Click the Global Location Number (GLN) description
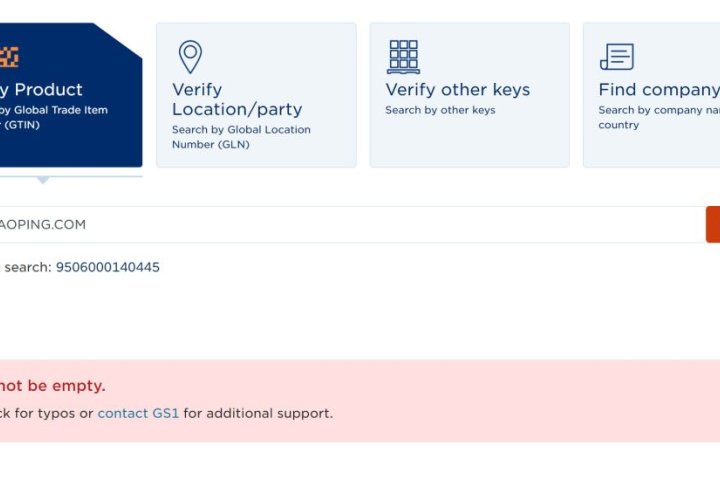 (x=241, y=137)
